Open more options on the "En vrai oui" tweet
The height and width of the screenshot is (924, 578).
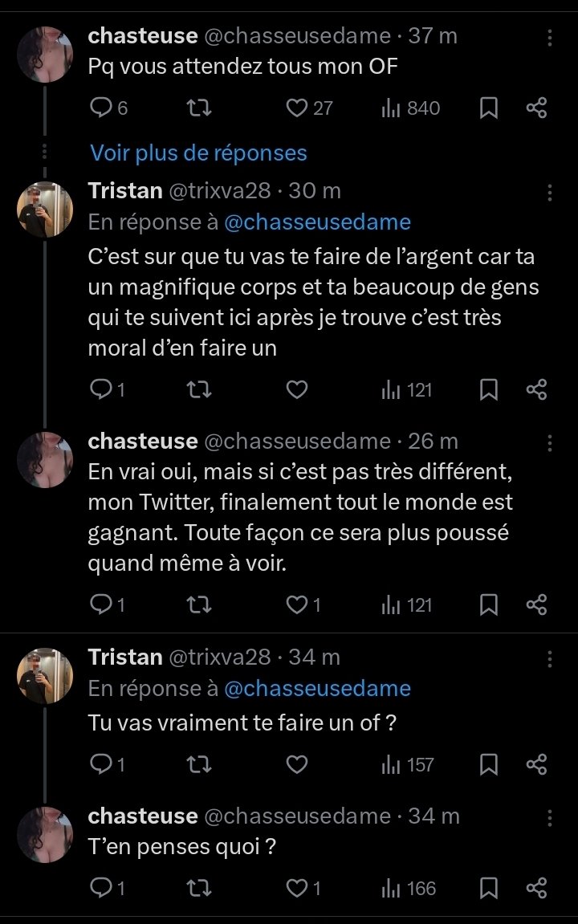click(550, 442)
